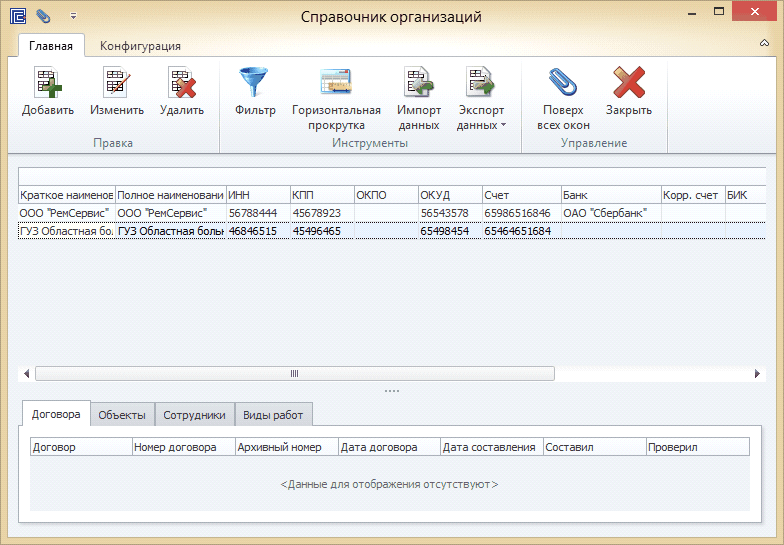The image size is (784, 545).
Task: Maximize the Справочник организаций window
Action: coord(719,12)
